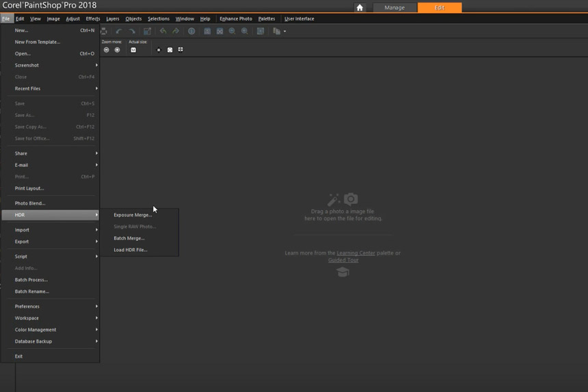Switch to the Manage tab
The image size is (588, 392).
pyautogui.click(x=395, y=8)
